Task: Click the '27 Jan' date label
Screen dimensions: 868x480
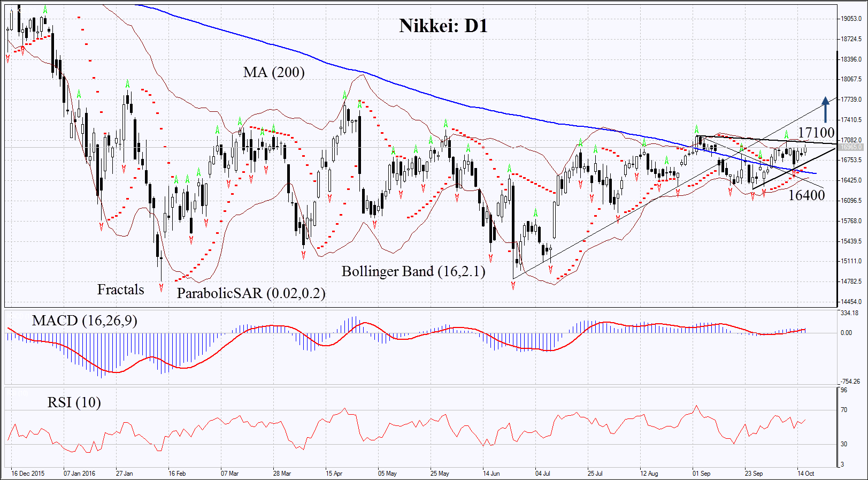Action: (x=124, y=474)
